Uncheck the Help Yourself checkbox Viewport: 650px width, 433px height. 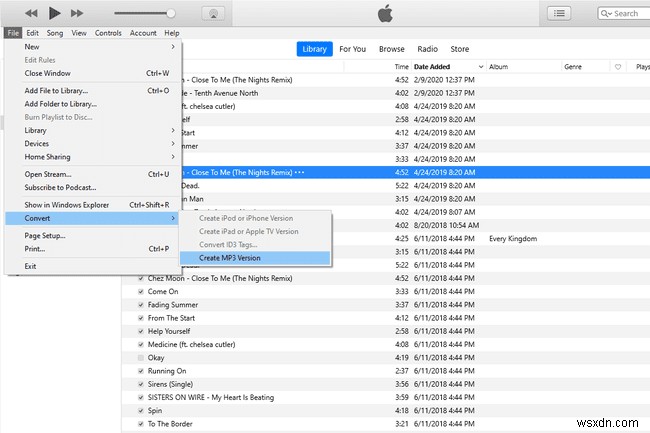pyautogui.click(x=141, y=331)
